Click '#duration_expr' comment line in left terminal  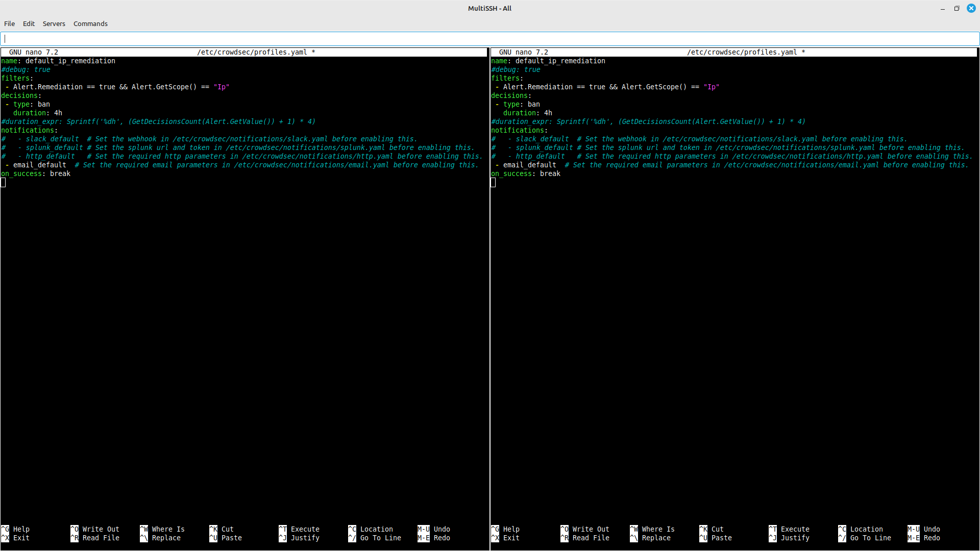(158, 121)
